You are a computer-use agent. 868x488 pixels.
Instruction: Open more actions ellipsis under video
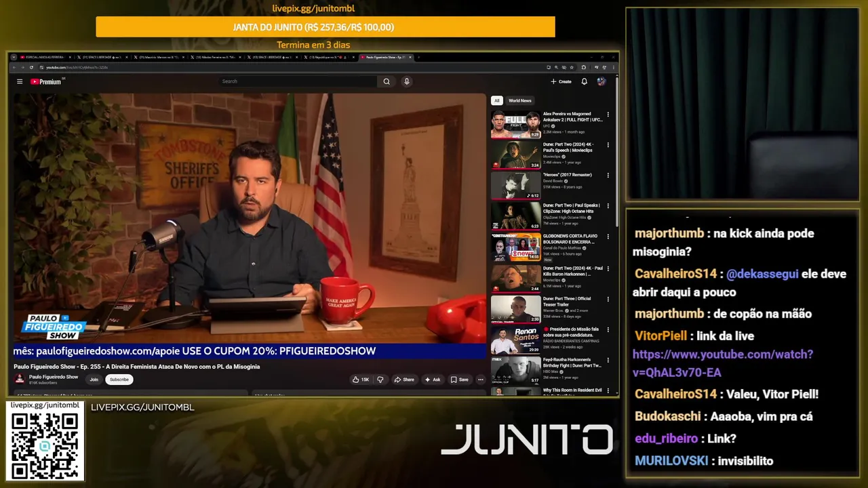(480, 380)
